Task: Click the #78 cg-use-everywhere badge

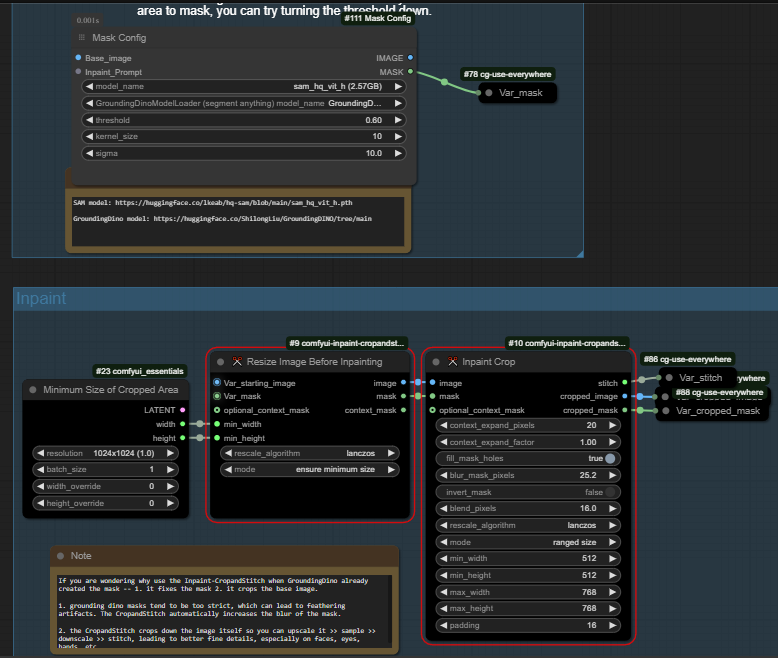Action: 508,74
